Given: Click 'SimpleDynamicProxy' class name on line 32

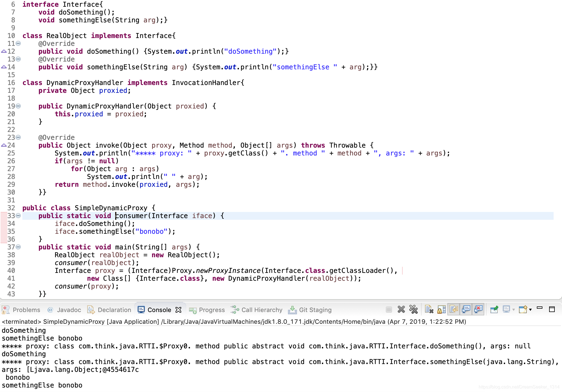Looking at the screenshot, I should [111, 208].
